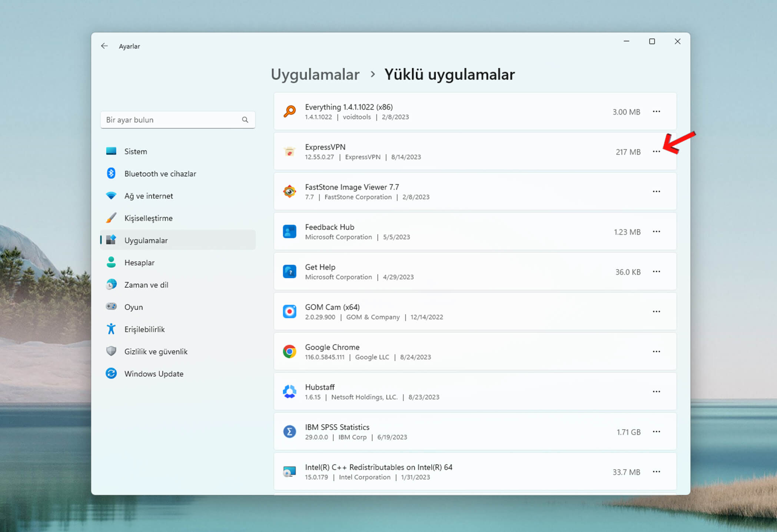Select Uygulamalar in the sidebar
The height and width of the screenshot is (532, 777).
click(178, 240)
